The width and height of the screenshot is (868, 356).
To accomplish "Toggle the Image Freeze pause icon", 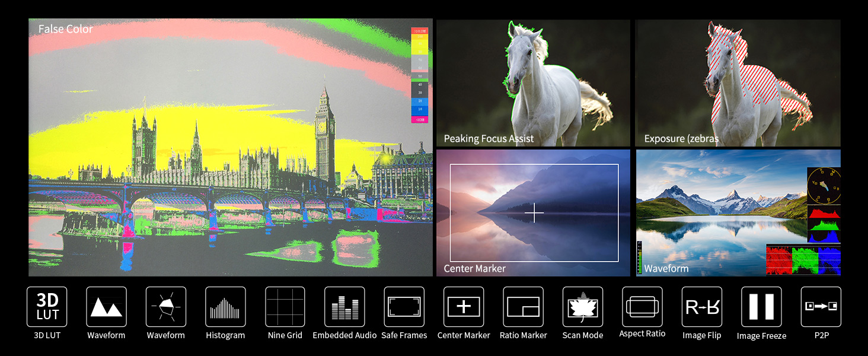I will pos(761,307).
